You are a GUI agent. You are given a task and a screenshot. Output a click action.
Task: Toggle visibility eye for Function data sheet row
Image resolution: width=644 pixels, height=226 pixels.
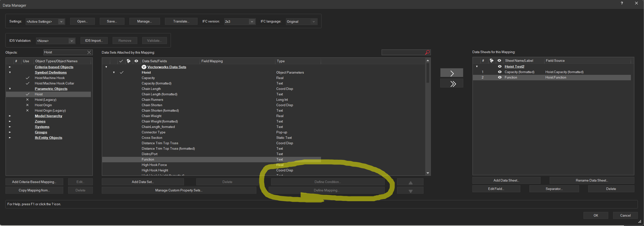[500, 78]
